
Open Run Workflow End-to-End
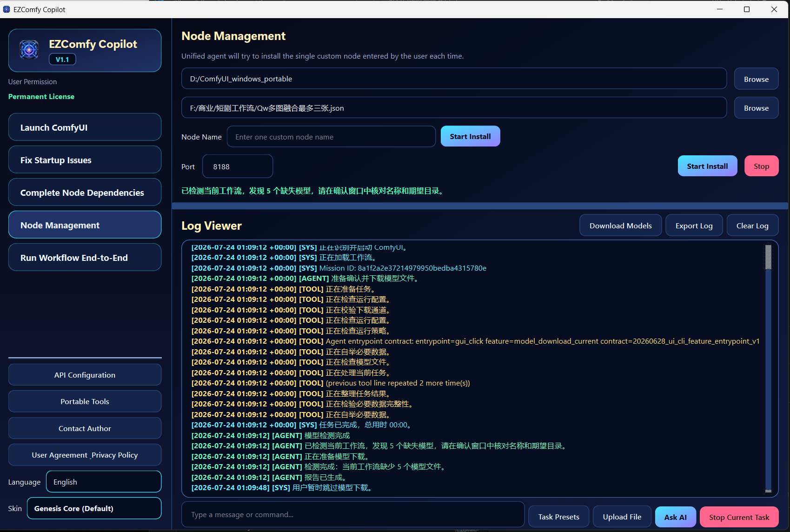point(85,257)
